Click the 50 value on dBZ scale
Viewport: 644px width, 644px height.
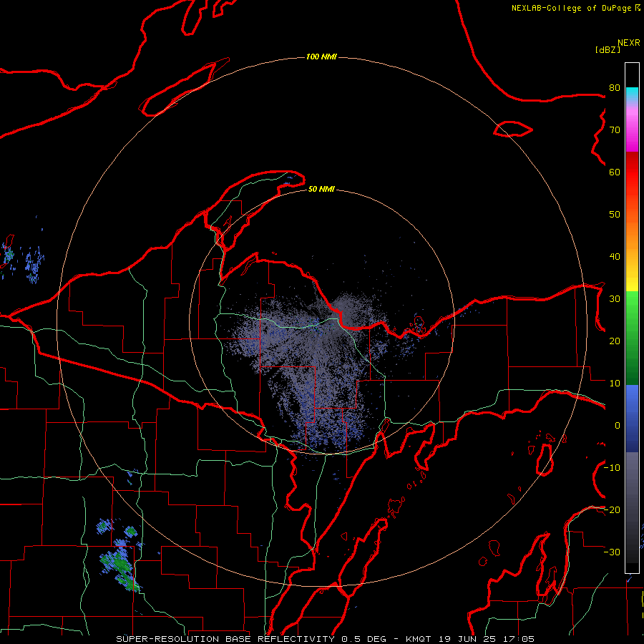[615, 215]
